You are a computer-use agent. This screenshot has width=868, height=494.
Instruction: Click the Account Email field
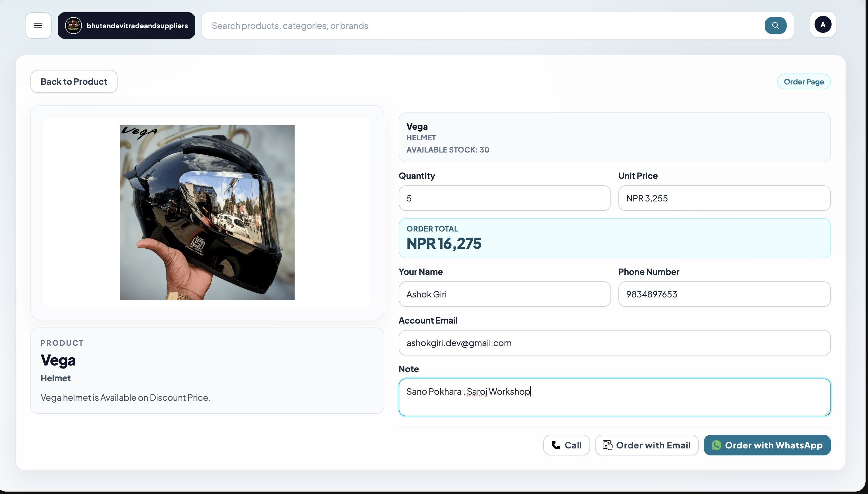tap(614, 343)
